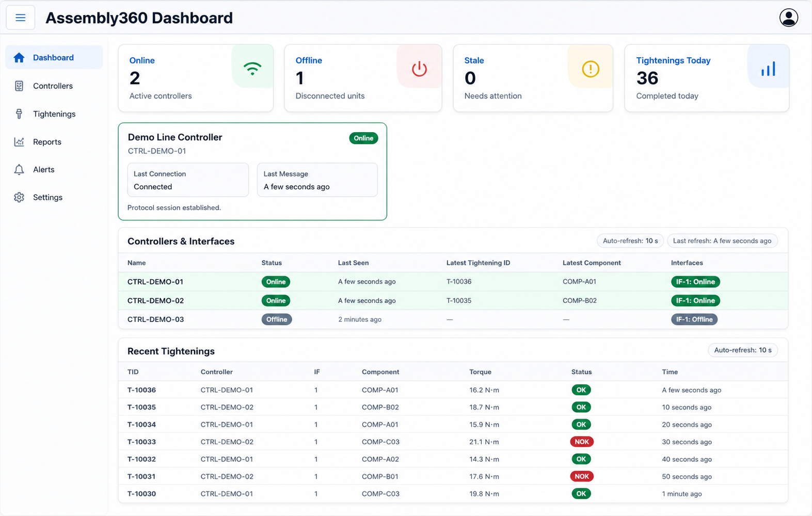Click Latest Component COMP-B02 cell
The height and width of the screenshot is (516, 812).
coord(580,301)
